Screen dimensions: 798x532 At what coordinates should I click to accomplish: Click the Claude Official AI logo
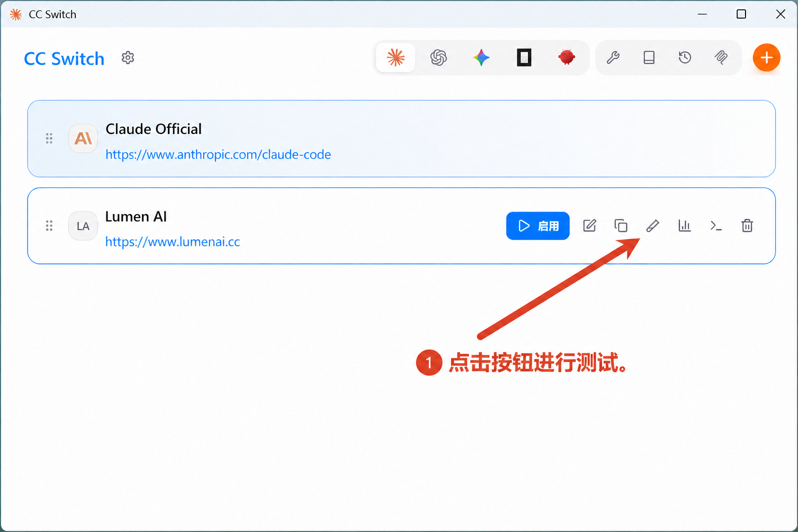[x=83, y=138]
